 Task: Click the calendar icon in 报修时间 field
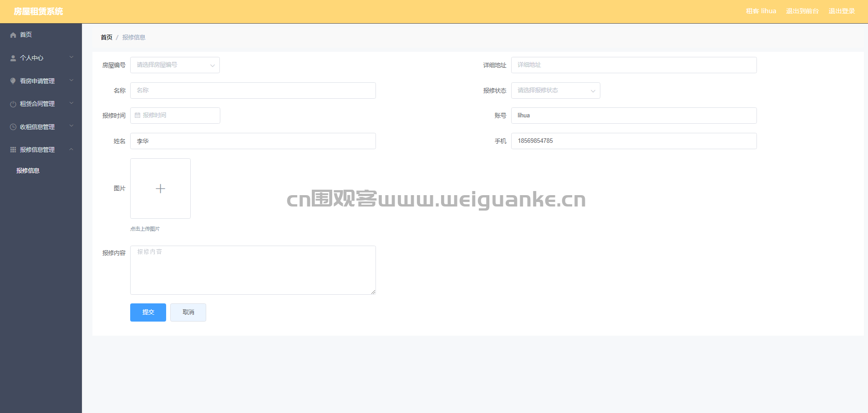point(137,116)
